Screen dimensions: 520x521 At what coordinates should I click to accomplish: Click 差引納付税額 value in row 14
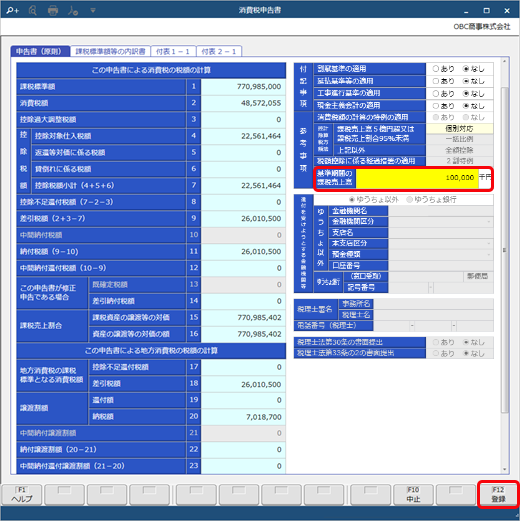click(x=243, y=301)
